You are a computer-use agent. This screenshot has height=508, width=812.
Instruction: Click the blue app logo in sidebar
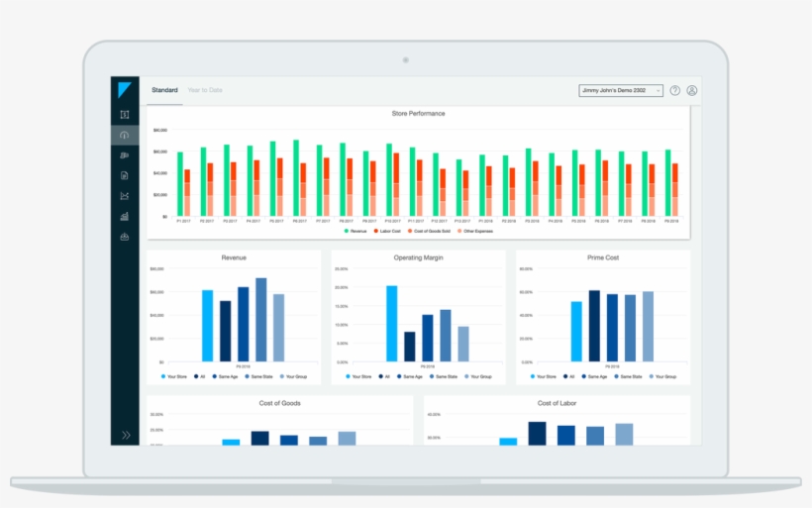tap(125, 90)
